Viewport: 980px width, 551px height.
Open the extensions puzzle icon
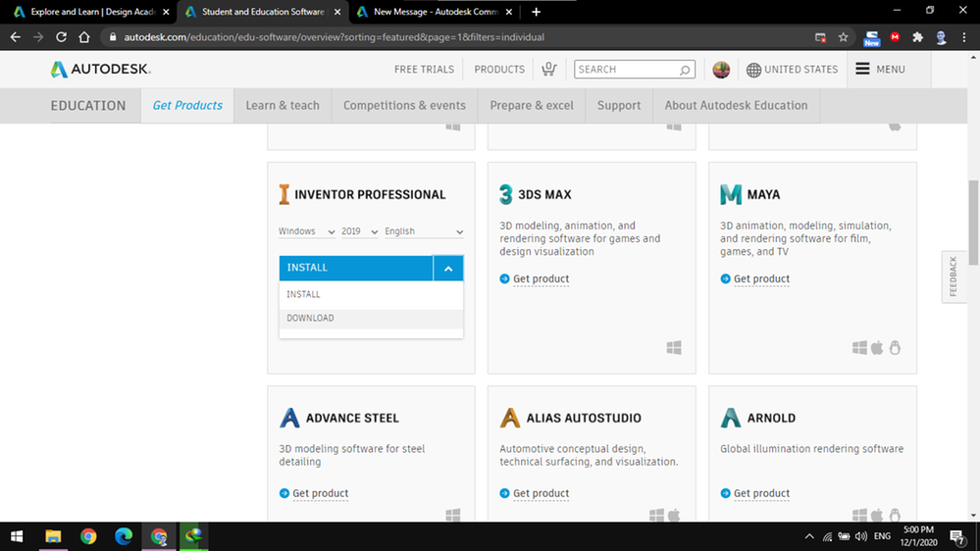click(x=917, y=37)
